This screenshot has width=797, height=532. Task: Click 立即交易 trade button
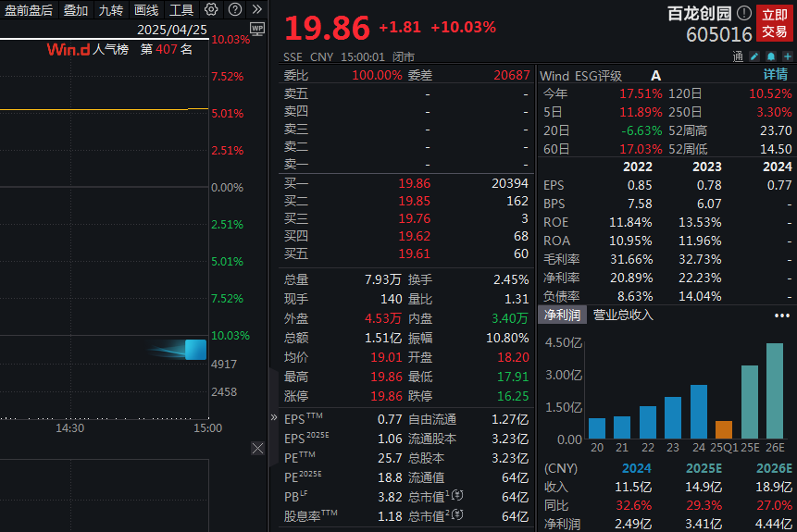(774, 23)
